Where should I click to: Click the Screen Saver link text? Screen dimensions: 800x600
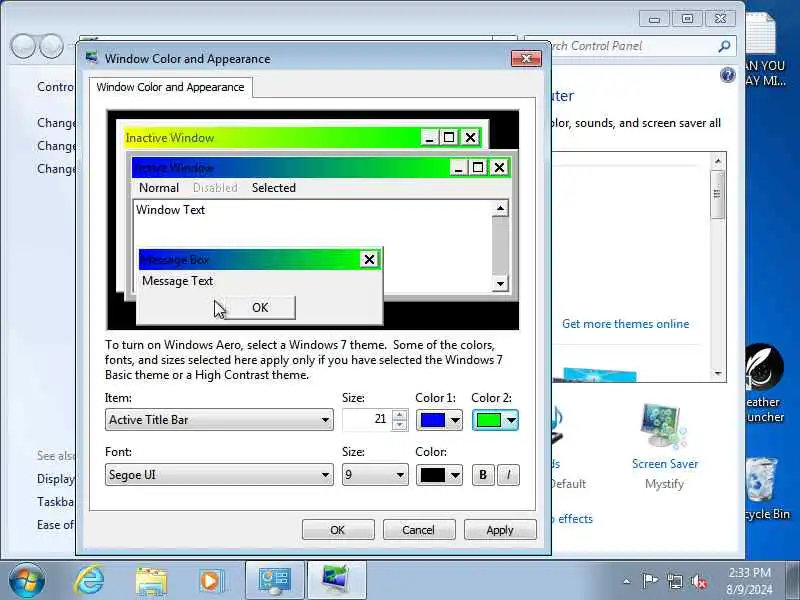pos(665,464)
